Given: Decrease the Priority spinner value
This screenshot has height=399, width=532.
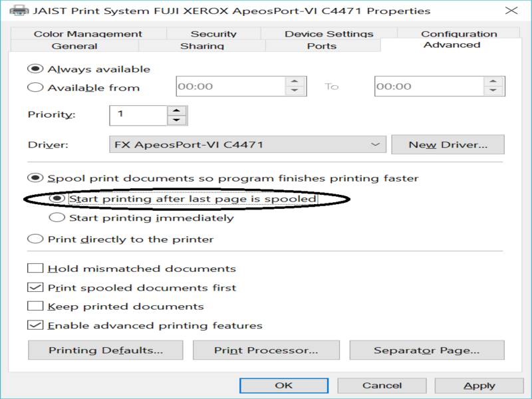Looking at the screenshot, I should [x=176, y=120].
